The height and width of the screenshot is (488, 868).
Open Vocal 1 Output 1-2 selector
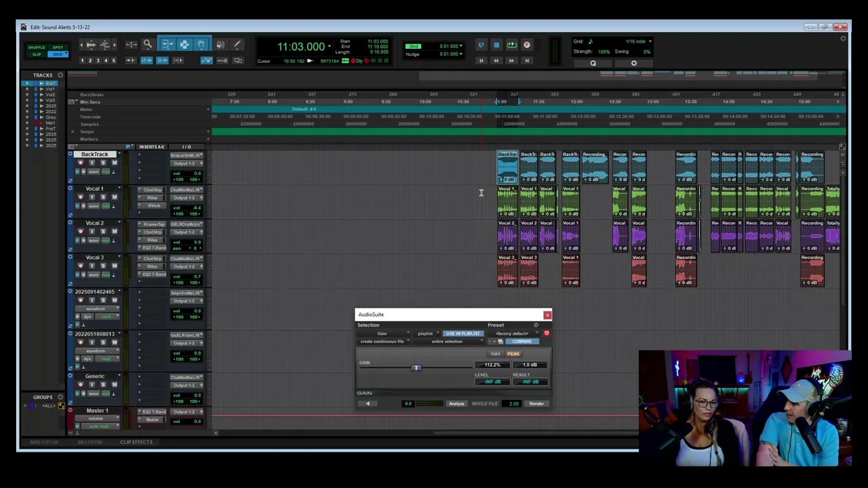(x=186, y=198)
